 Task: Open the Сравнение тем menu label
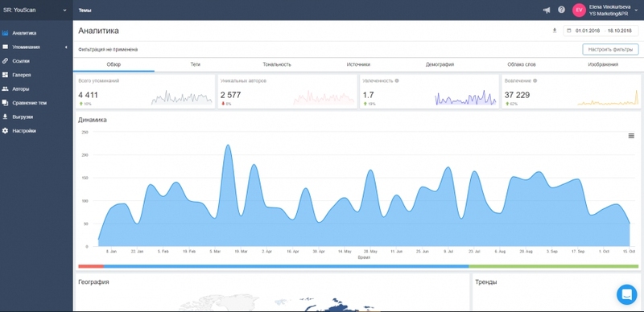click(x=29, y=103)
